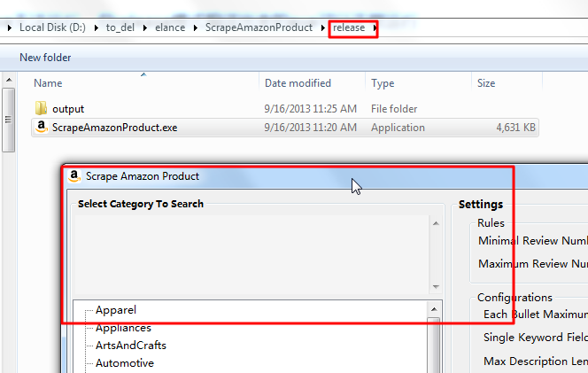This screenshot has height=373, width=588.
Task: Click the Maximum Review Number label
Action: 533,263
